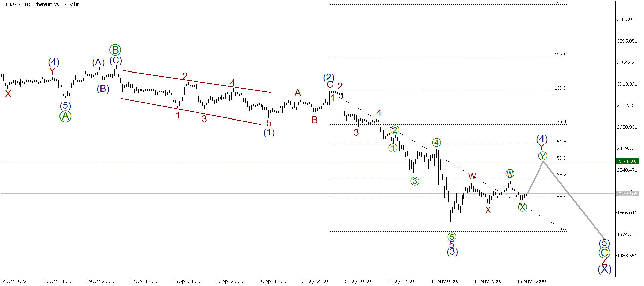Click the 3013.391 price axis label

(627, 84)
